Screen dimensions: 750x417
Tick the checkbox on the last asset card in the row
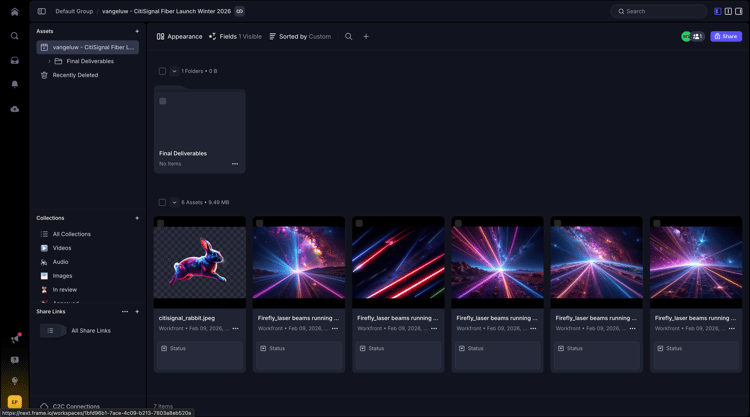(x=657, y=223)
